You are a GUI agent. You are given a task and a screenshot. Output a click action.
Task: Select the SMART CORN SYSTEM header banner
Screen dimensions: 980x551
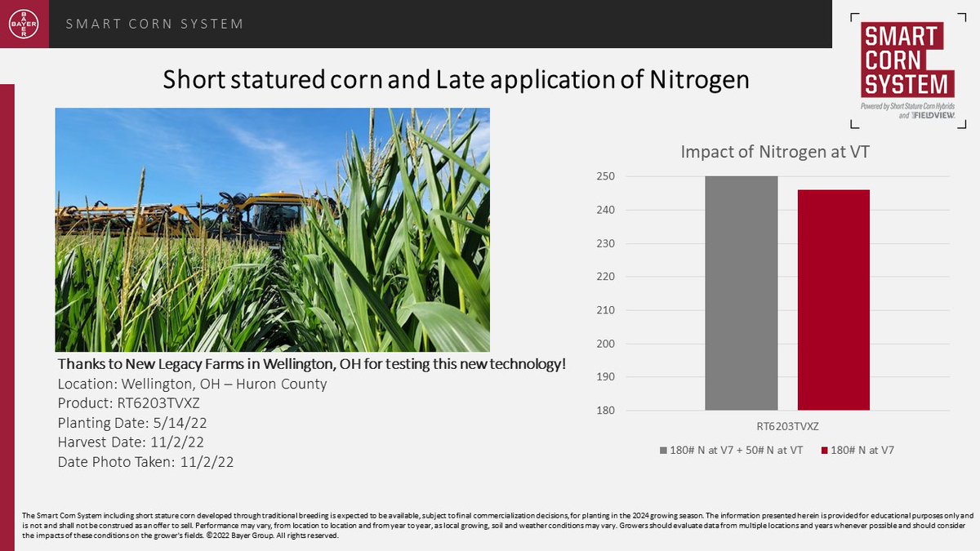pos(153,24)
